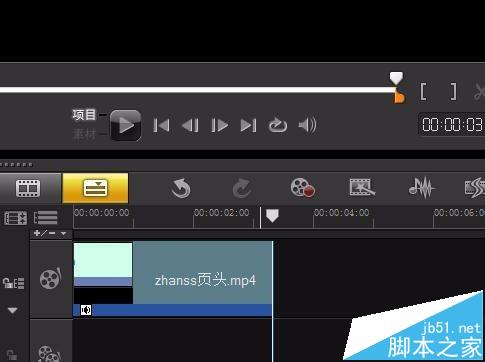Click ruler at 00:00:04:00
This screenshot has height=362, width=485.
tap(342, 213)
